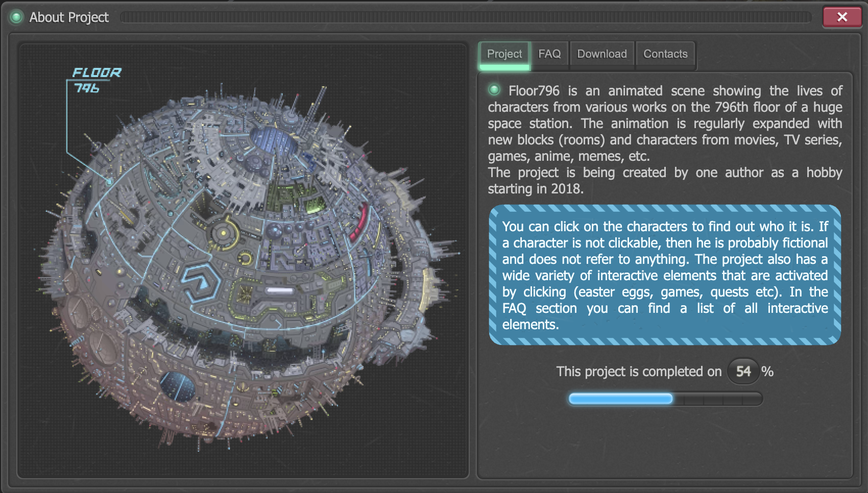Click the yellow circular target on the station
The width and height of the screenshot is (868, 493).
223,233
